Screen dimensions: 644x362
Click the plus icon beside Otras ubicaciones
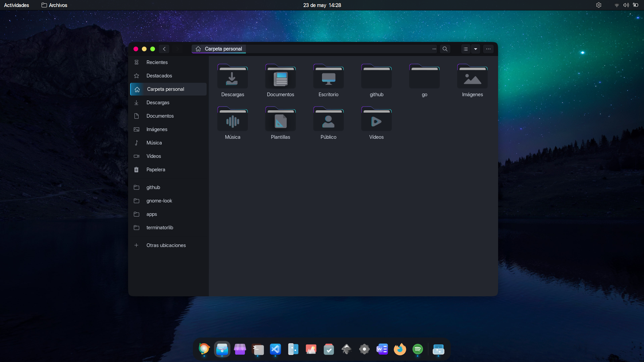click(x=137, y=245)
